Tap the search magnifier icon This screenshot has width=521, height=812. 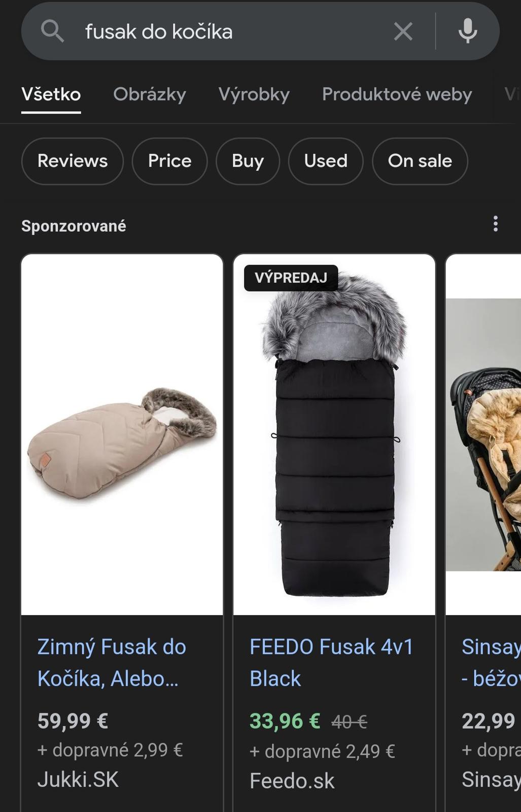coord(52,31)
